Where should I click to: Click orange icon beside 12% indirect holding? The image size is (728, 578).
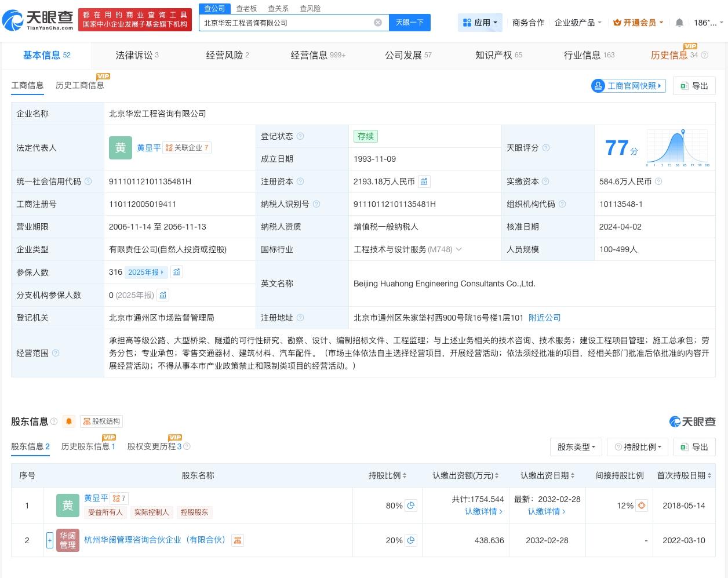click(x=642, y=506)
